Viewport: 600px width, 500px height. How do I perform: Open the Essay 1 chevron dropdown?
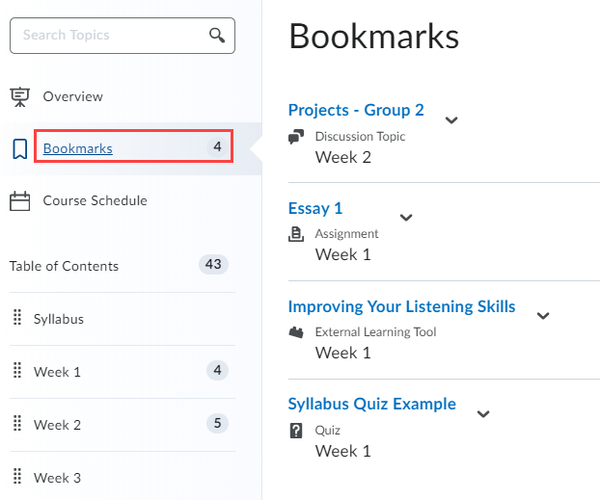(406, 218)
